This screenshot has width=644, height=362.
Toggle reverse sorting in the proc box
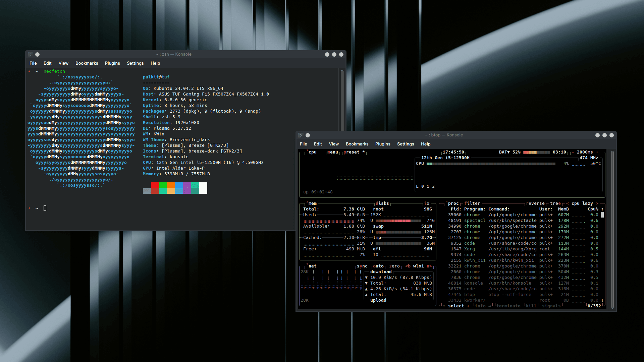click(536, 203)
